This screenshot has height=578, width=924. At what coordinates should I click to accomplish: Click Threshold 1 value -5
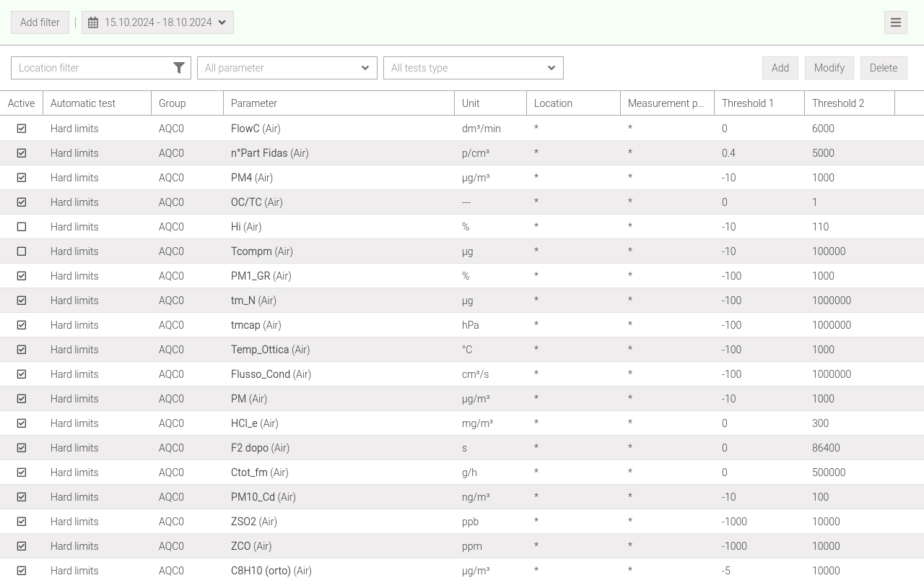click(x=726, y=571)
